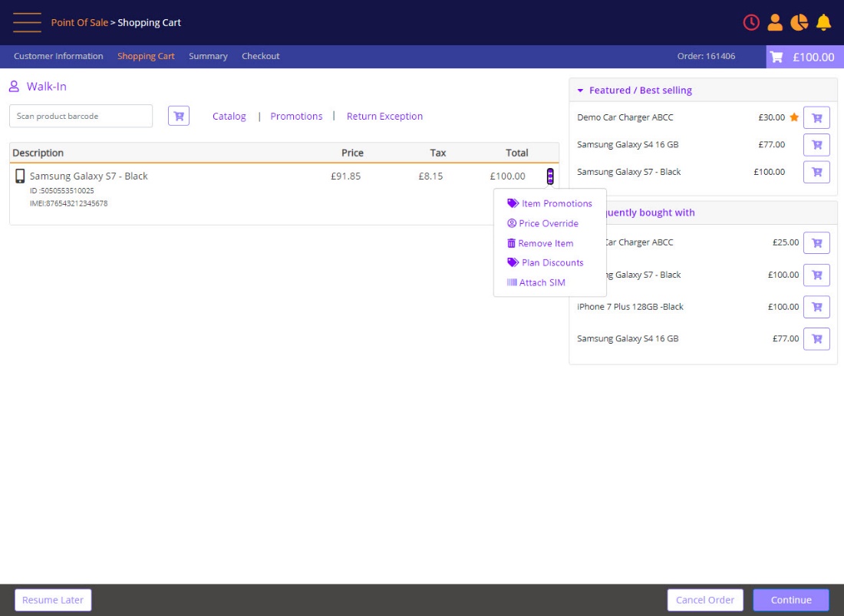
Task: Click the Order: 161406 label
Action: click(706, 56)
